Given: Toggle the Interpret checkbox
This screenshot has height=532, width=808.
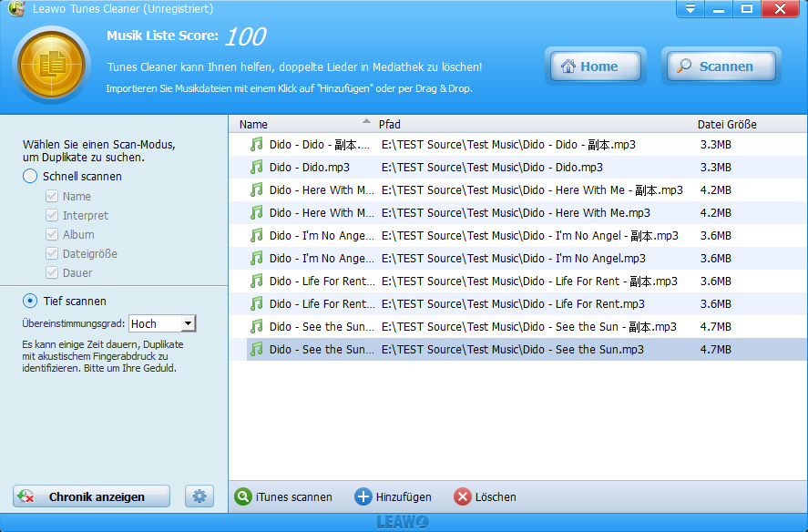Looking at the screenshot, I should point(52,215).
